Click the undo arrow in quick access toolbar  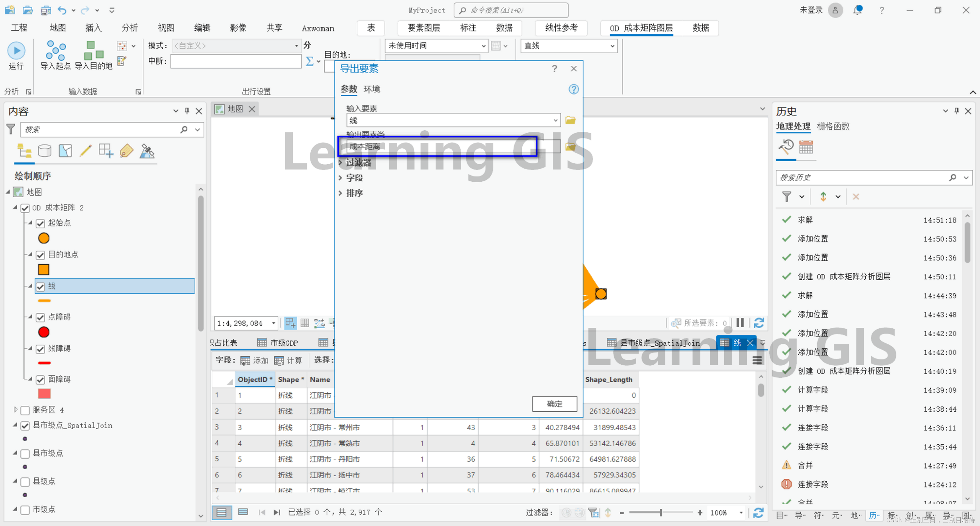62,10
